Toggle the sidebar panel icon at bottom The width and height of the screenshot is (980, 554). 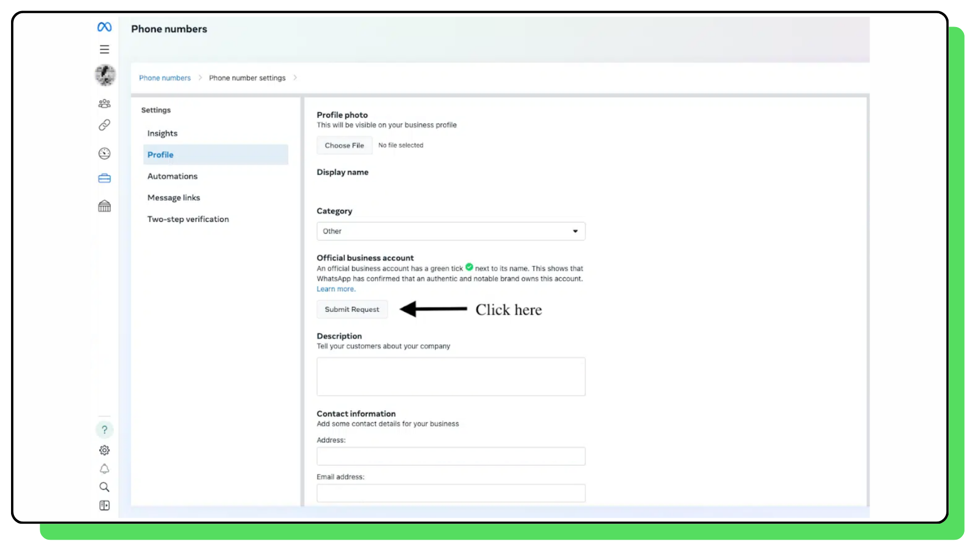[104, 505]
